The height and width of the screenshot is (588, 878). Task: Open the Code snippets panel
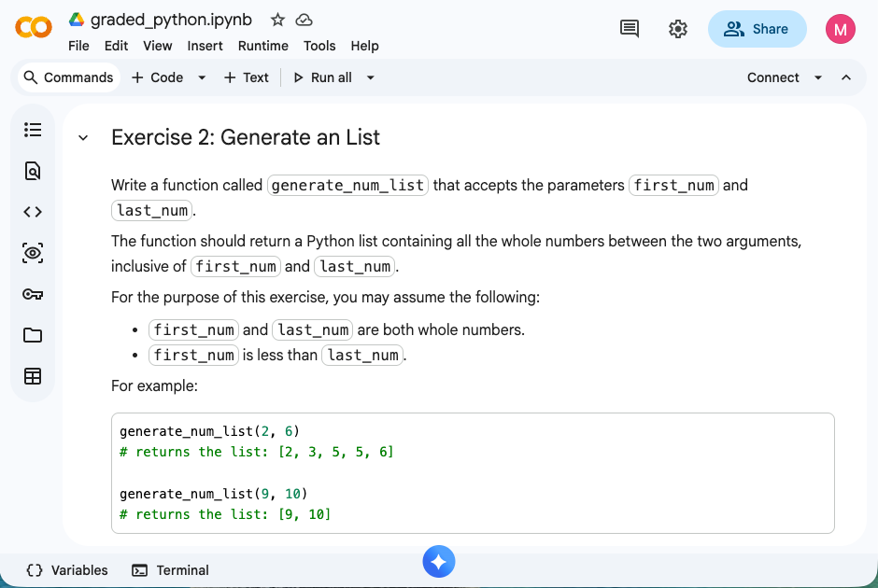click(x=33, y=212)
